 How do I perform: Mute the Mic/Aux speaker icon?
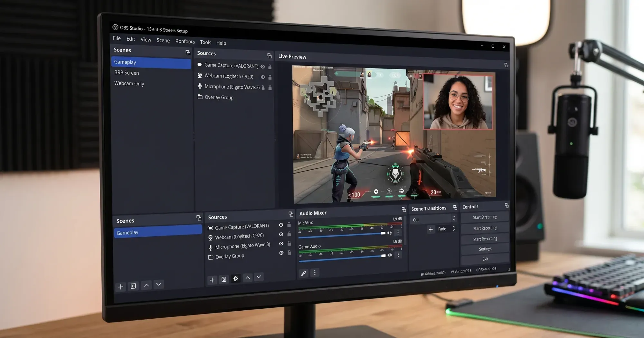point(390,233)
